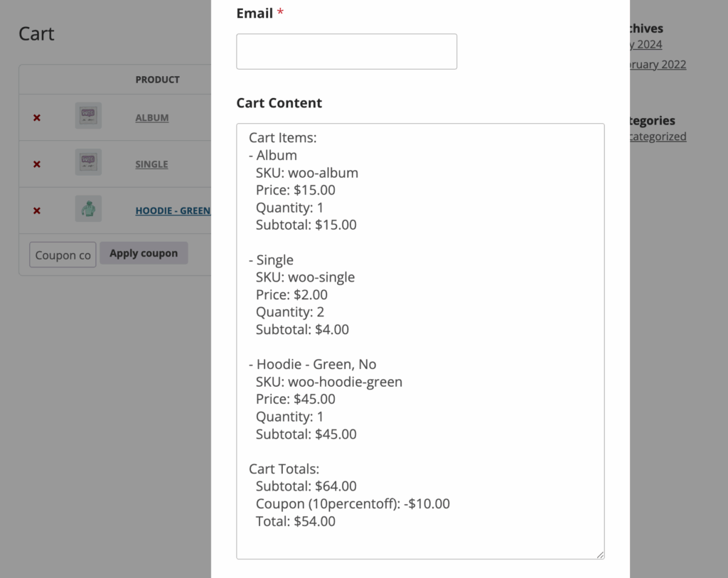Focus the Email input field

tap(346, 51)
